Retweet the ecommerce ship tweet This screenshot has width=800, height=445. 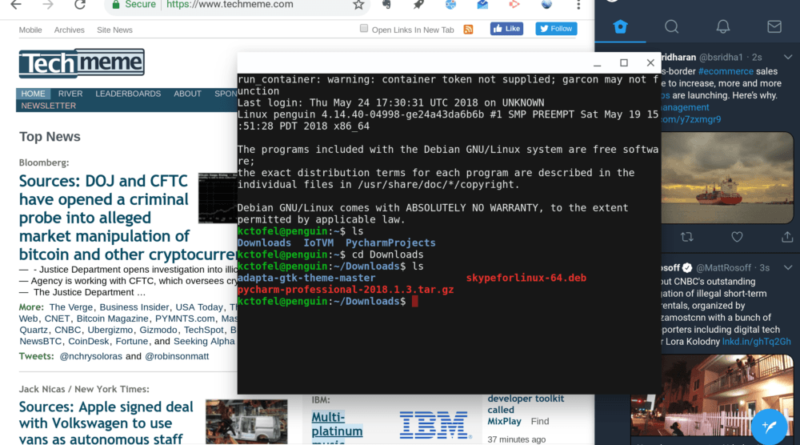pos(687,237)
